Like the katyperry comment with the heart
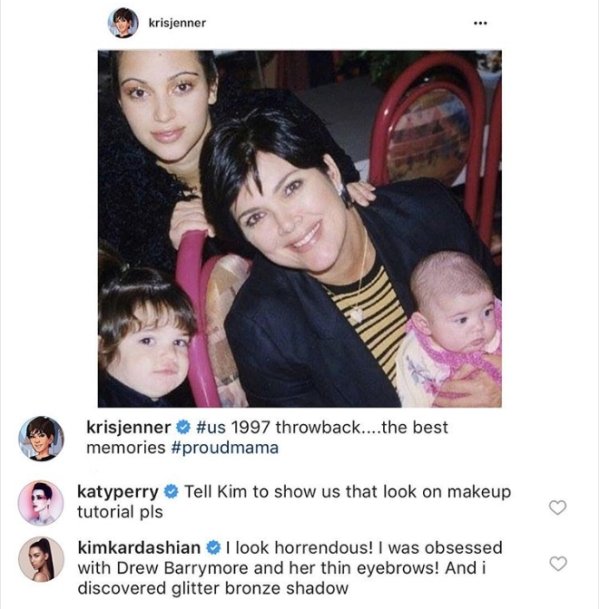Image resolution: width=600 pixels, height=609 pixels. point(558,507)
